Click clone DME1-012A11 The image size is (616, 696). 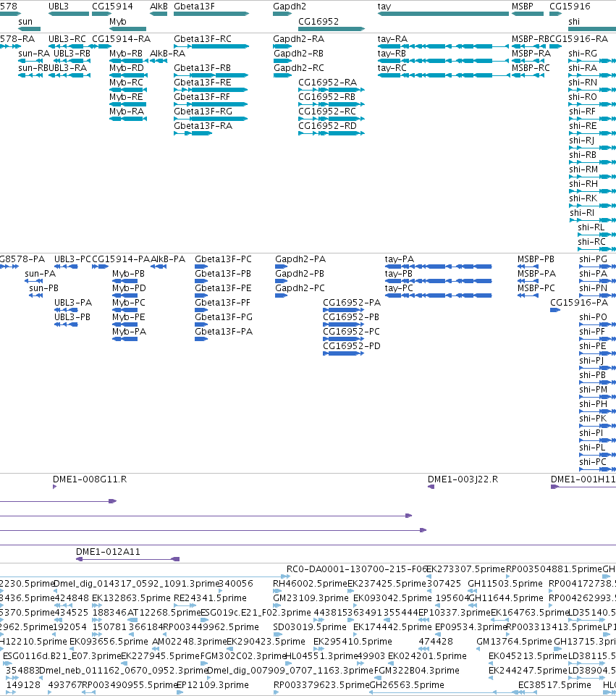pyautogui.click(x=127, y=559)
